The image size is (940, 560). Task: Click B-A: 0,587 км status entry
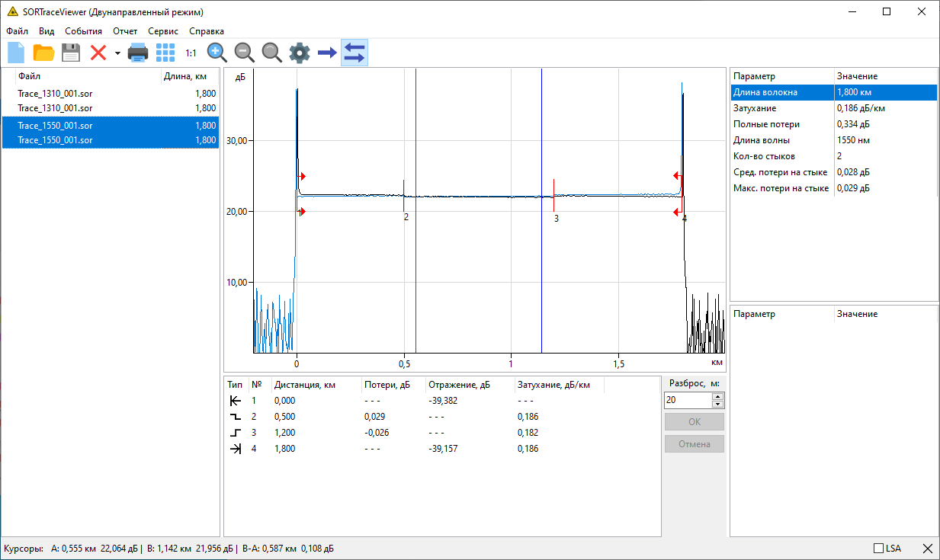coord(288,549)
